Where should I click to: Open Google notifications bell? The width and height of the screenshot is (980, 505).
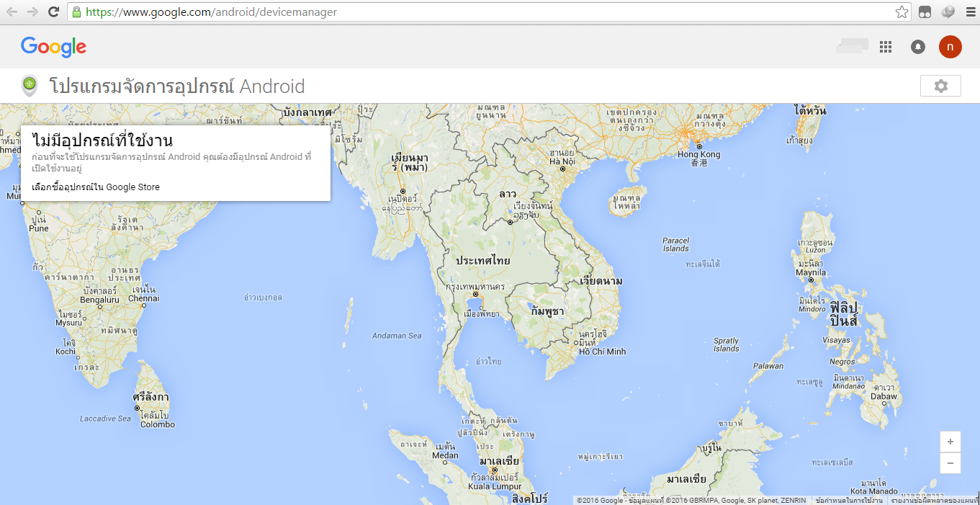(x=918, y=47)
